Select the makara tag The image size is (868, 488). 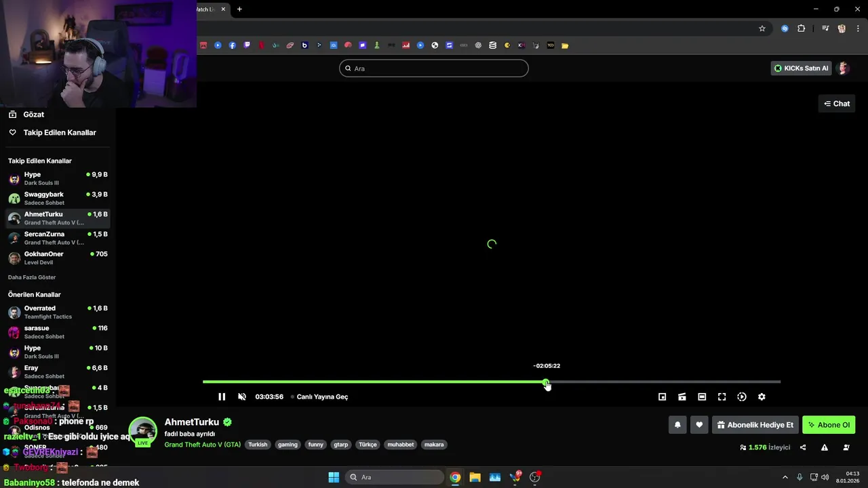pos(434,445)
